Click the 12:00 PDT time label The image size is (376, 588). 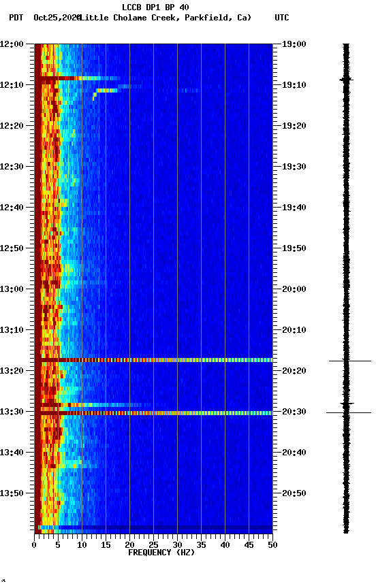coord(12,44)
